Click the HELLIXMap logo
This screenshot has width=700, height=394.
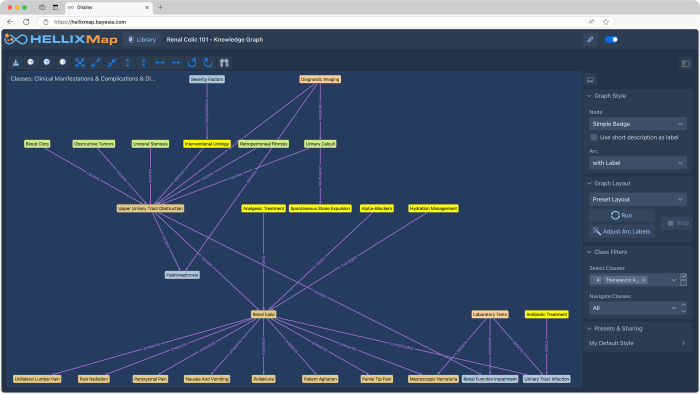(61, 39)
